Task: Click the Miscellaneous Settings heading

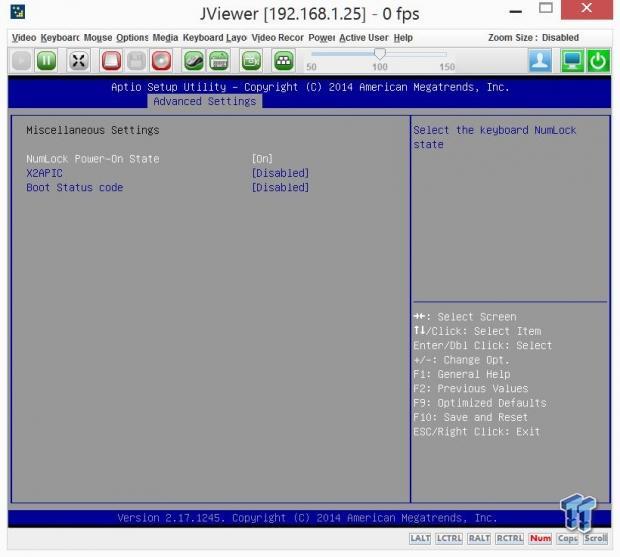Action: [x=93, y=130]
